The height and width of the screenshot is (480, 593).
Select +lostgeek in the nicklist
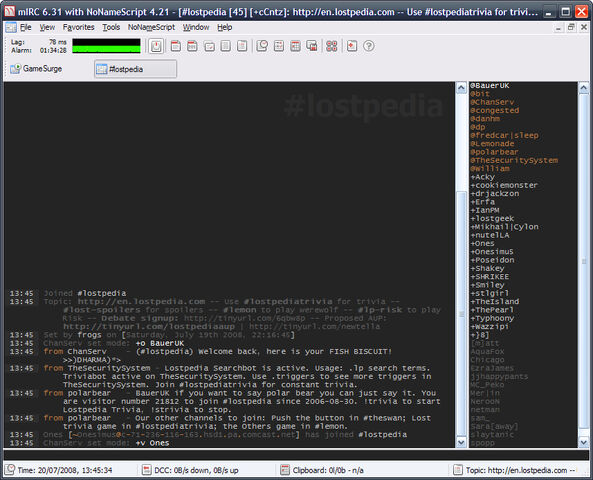[492, 219]
